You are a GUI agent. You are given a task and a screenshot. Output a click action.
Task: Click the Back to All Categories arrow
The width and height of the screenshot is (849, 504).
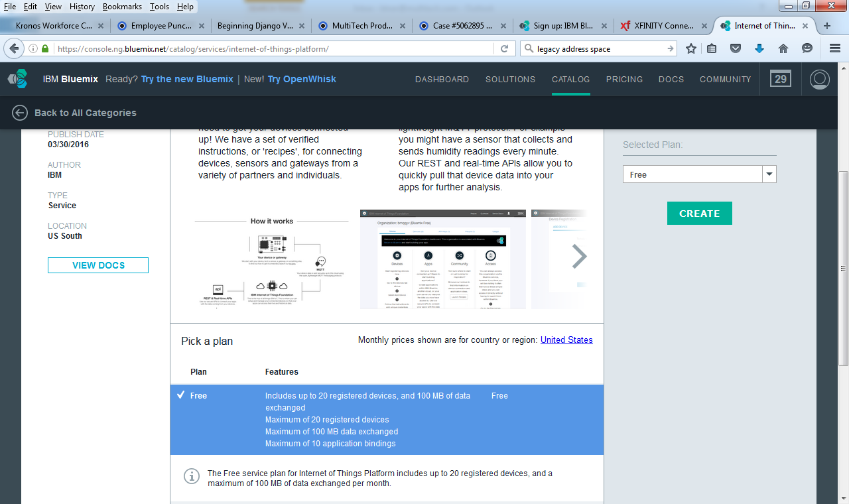tap(19, 113)
